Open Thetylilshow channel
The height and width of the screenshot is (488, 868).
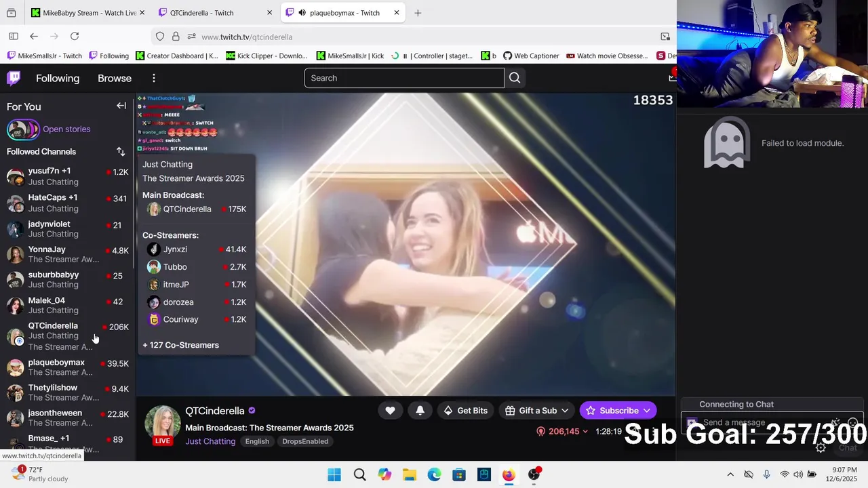coord(68,392)
